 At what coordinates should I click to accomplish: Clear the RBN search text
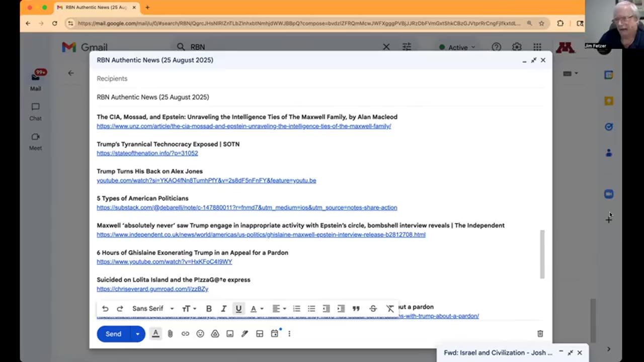click(386, 47)
